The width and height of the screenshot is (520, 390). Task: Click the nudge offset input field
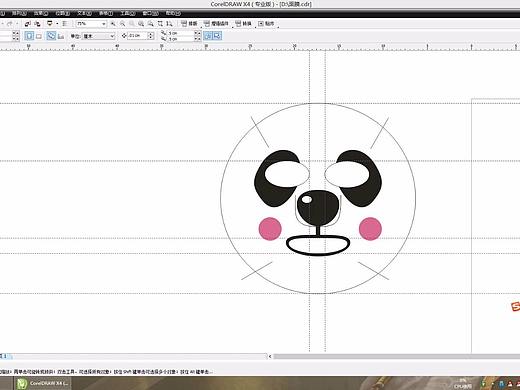click(x=137, y=36)
